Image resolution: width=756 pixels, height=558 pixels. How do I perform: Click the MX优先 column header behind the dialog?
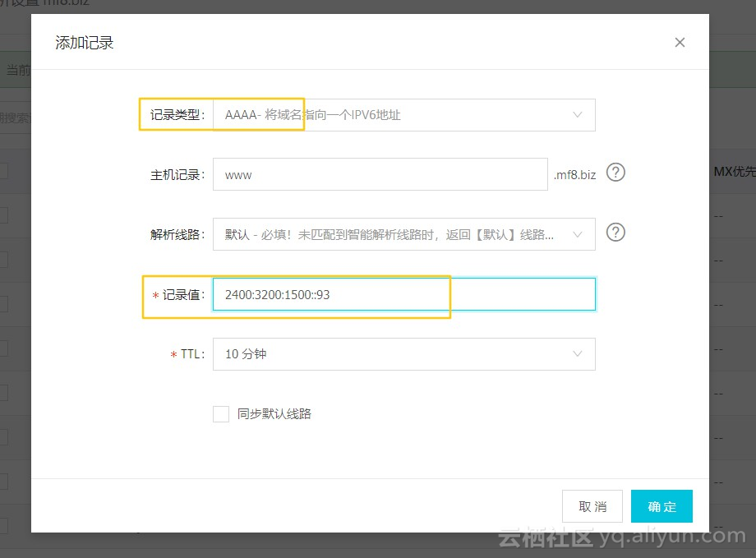(735, 172)
